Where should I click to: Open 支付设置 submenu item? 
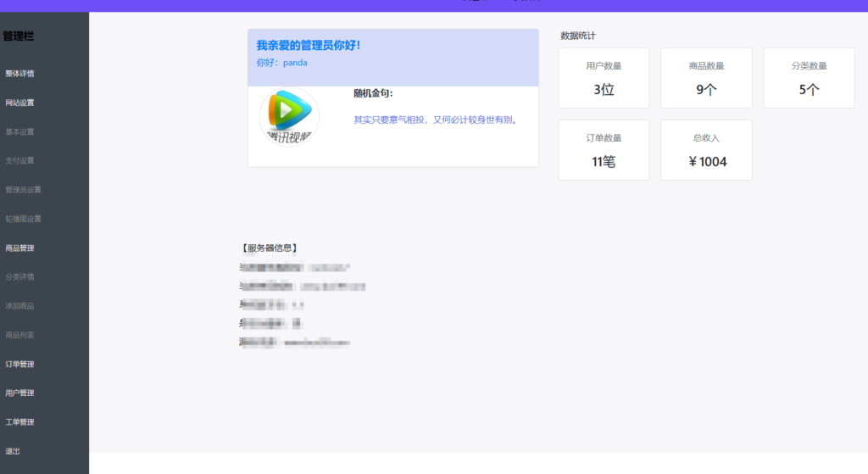click(x=20, y=160)
